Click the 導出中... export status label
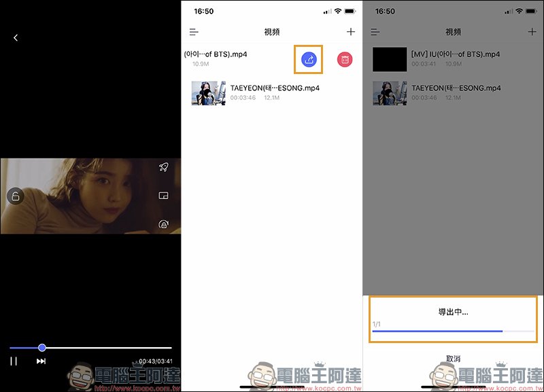The width and height of the screenshot is (544, 392). 453,312
